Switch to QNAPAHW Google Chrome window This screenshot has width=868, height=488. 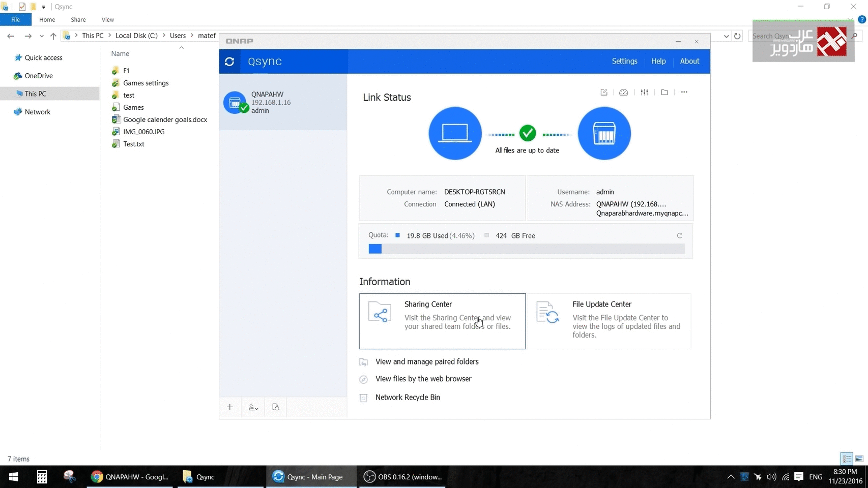pos(130,477)
